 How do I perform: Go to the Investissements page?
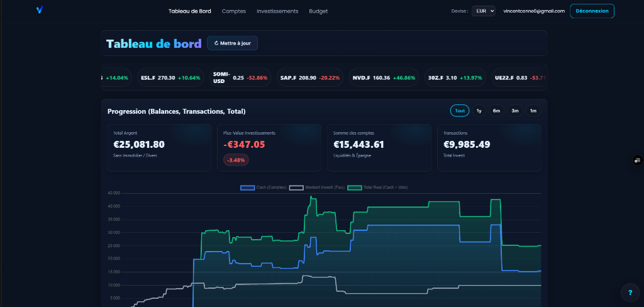277,11
